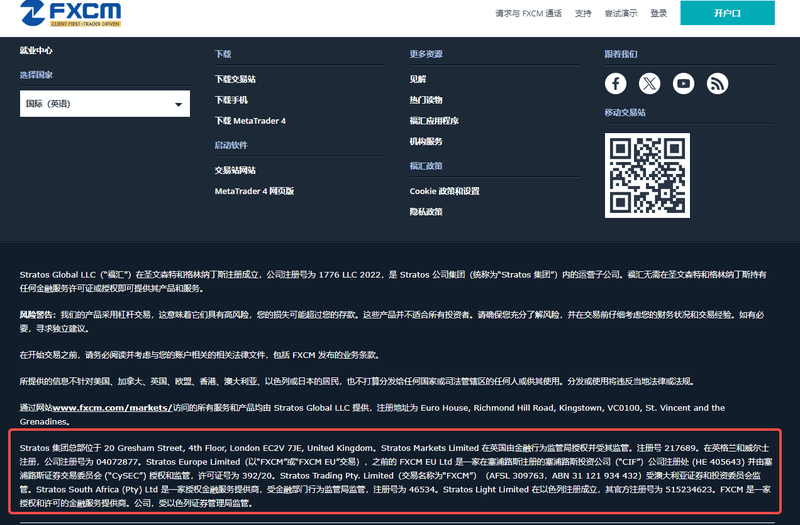Click the 跟着我们 section heading
This screenshot has width=800, height=525.
point(621,54)
